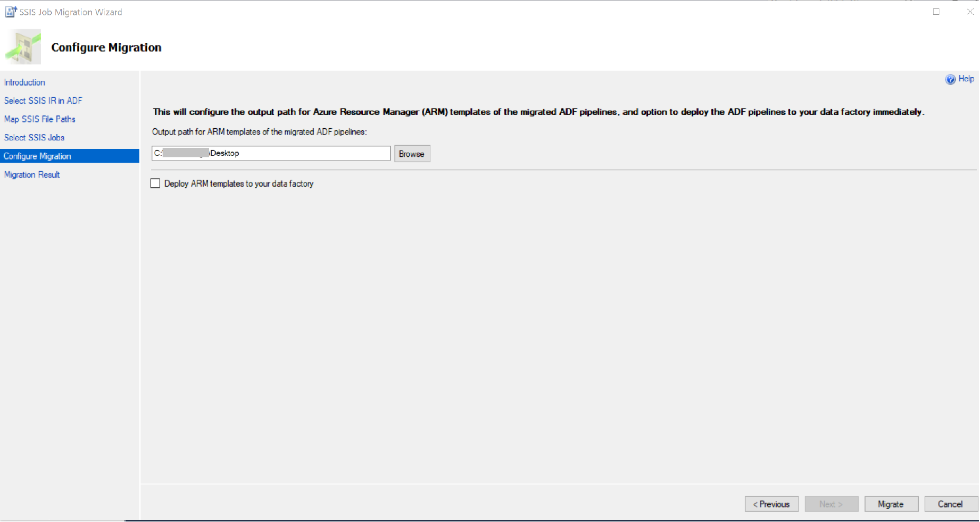Click the SSIS Job Migration Wizard title bar icon
This screenshot has width=980, height=522.
click(11, 12)
